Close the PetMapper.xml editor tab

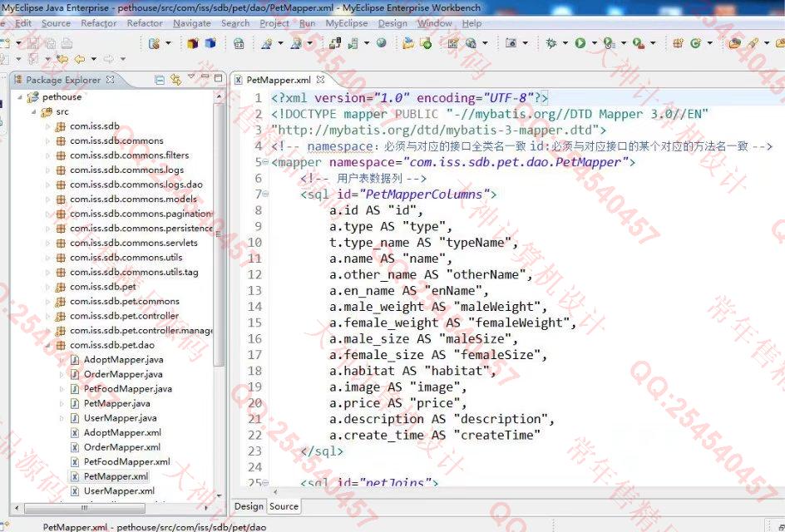pyautogui.click(x=320, y=80)
